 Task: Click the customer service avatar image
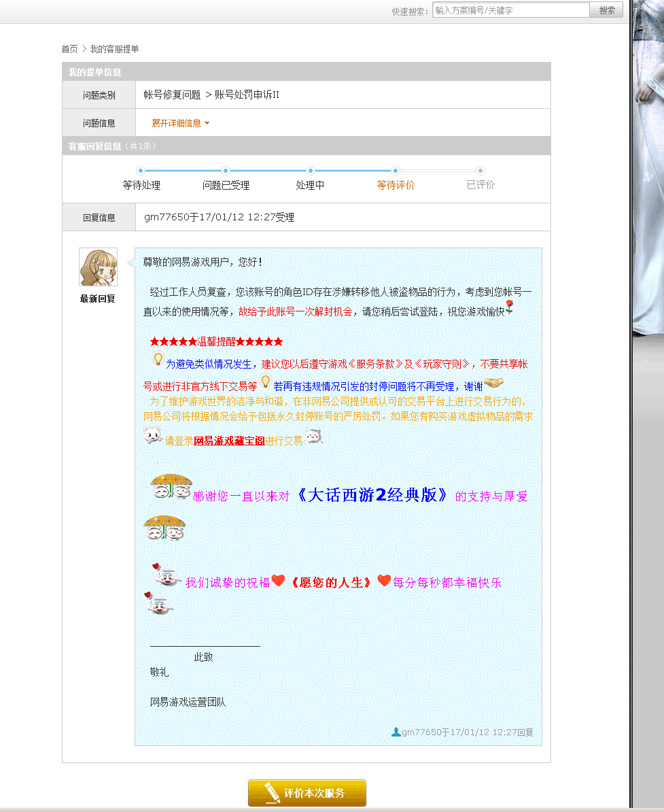(98, 267)
